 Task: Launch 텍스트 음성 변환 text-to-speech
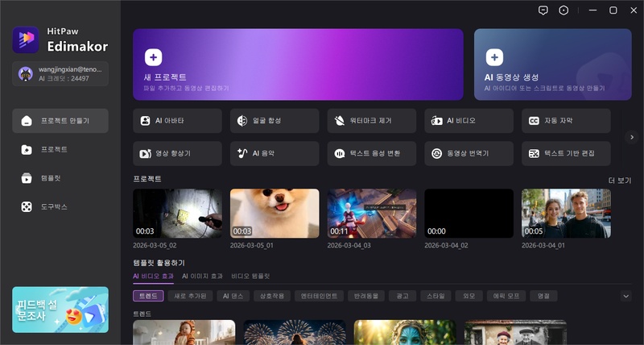pyautogui.click(x=372, y=154)
